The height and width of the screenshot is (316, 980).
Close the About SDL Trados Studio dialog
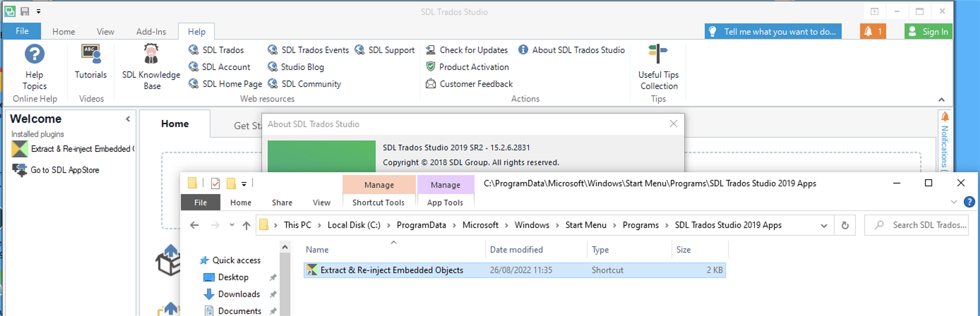click(673, 124)
